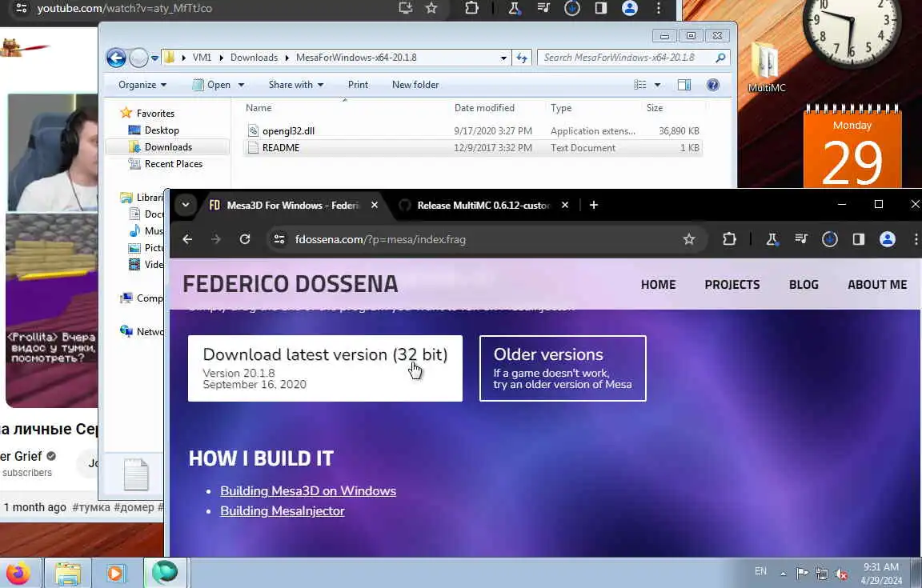922x588 pixels.
Task: Expand the Explorer address bar dropdown
Action: click(503, 58)
